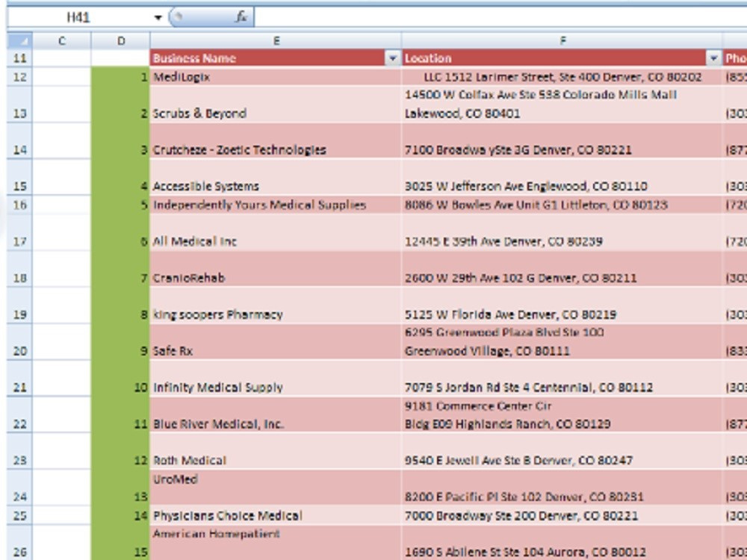747x560 pixels.
Task: Select Blue River Medical, Inc. cell
Action: tap(276, 414)
